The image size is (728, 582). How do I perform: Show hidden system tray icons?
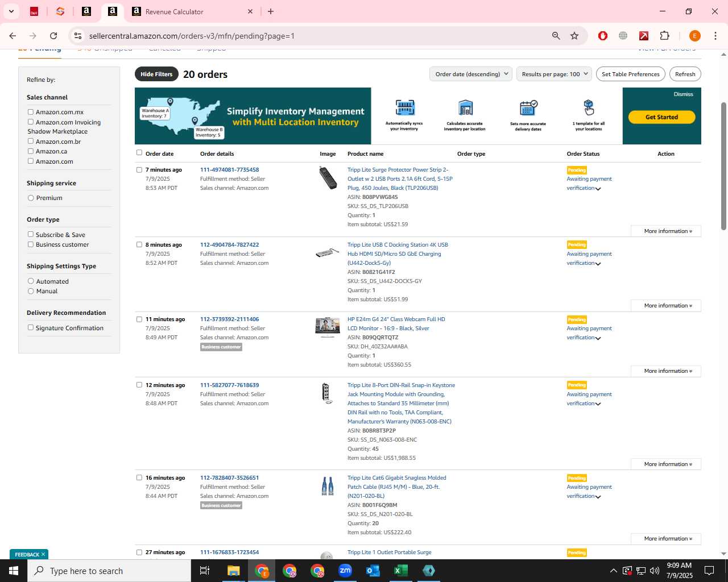pos(613,571)
